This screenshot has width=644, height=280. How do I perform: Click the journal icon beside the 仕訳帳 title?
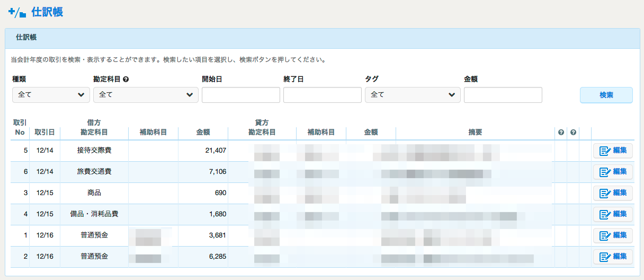click(x=17, y=12)
